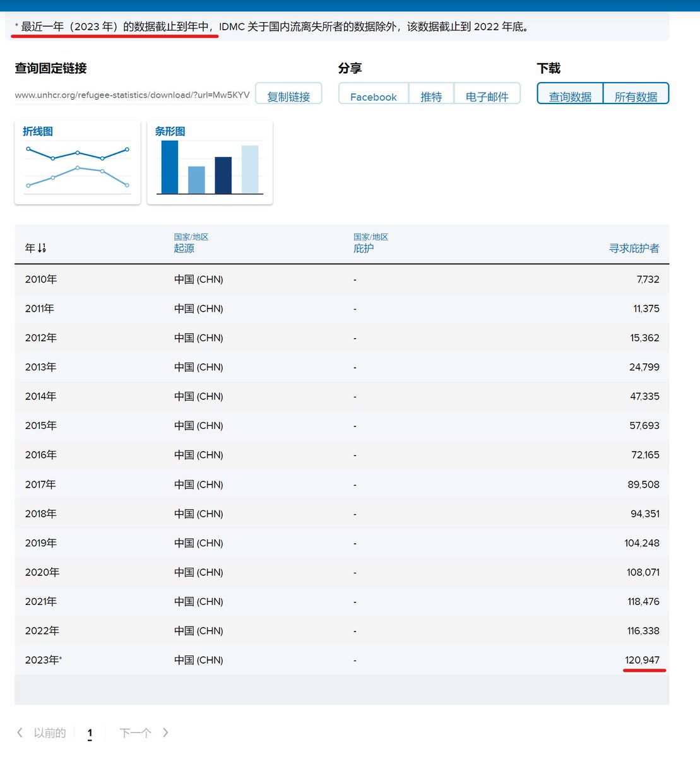This screenshot has width=700, height=757.
Task: Click the 复制链接 copy link button
Action: click(288, 93)
